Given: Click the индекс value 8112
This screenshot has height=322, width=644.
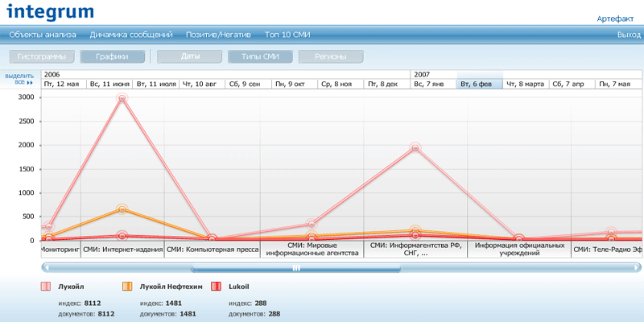Looking at the screenshot, I should point(93,303).
